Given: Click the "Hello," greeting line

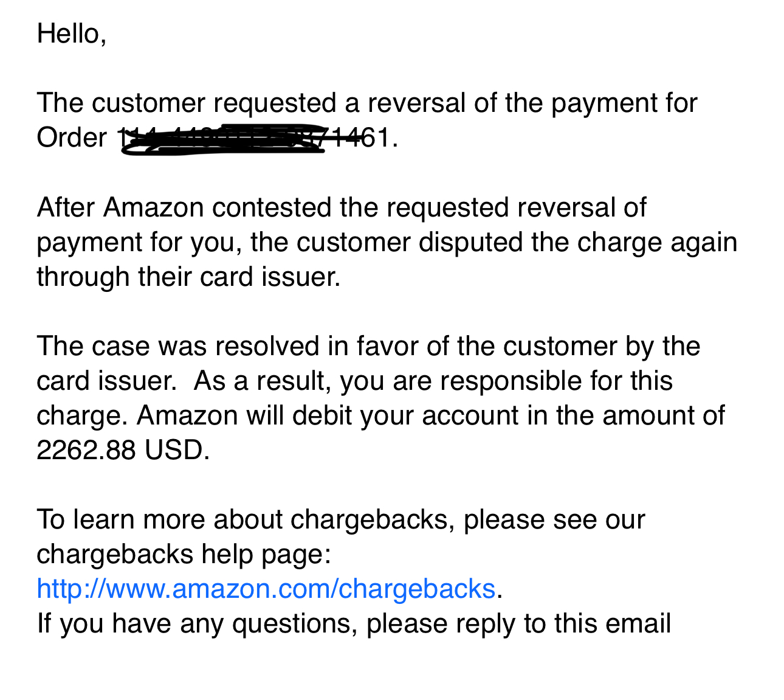Looking at the screenshot, I should [72, 34].
